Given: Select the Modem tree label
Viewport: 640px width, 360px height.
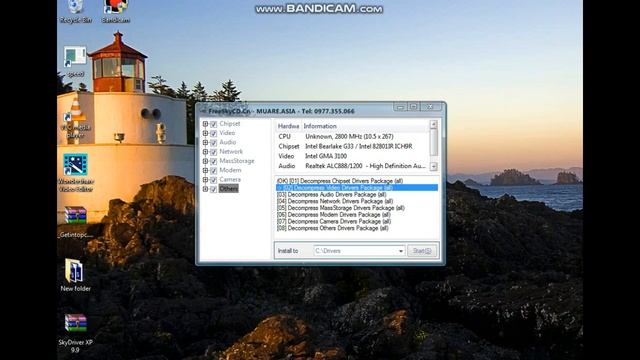Looking at the screenshot, I should [230, 170].
